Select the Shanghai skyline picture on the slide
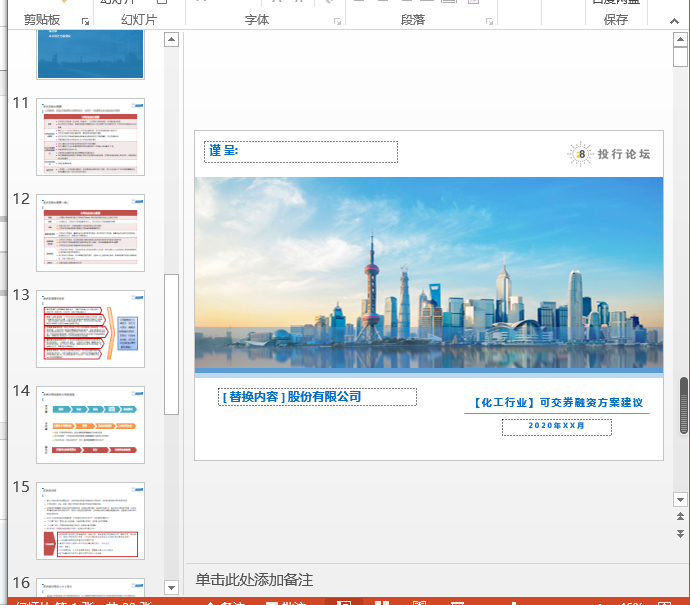This screenshot has height=605, width=690. 429,273
